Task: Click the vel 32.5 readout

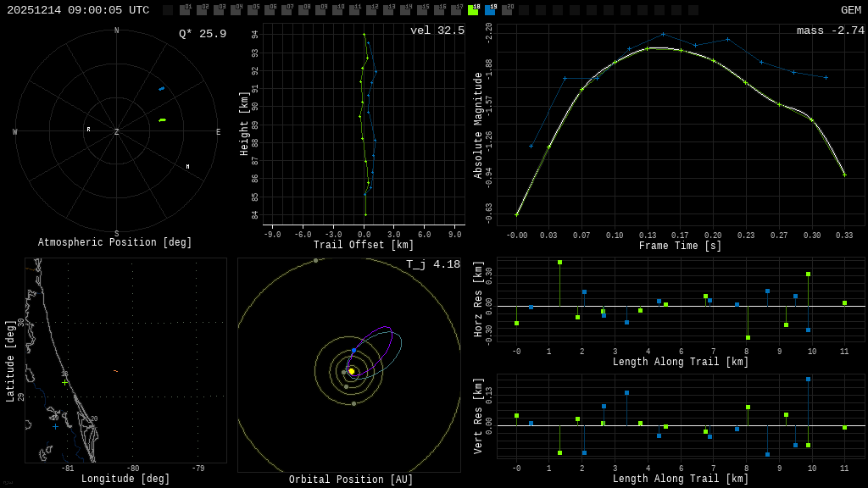Action: click(437, 30)
